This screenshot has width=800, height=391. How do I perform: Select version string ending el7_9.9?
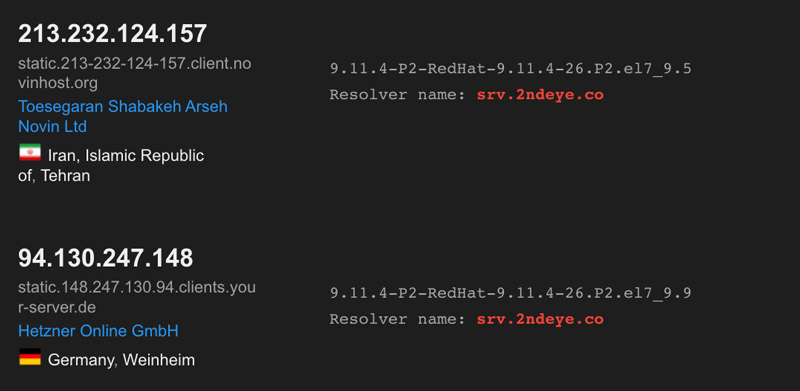511,294
